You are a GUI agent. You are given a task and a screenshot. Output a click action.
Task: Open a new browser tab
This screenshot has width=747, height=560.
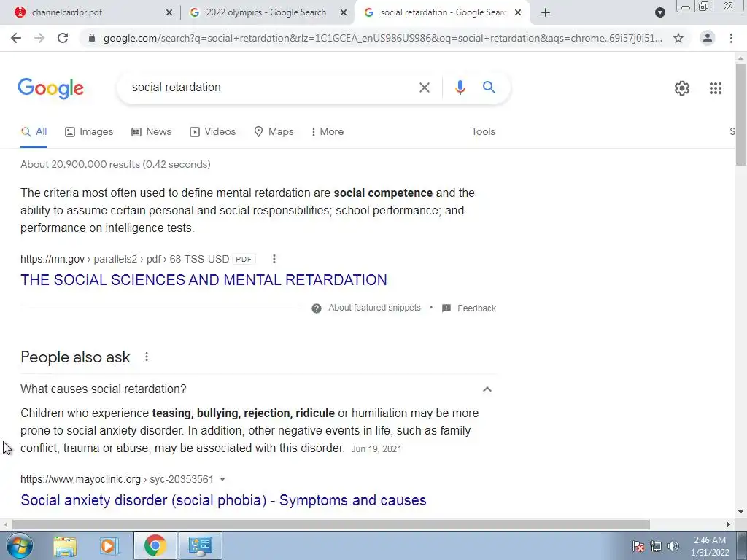pos(546,12)
